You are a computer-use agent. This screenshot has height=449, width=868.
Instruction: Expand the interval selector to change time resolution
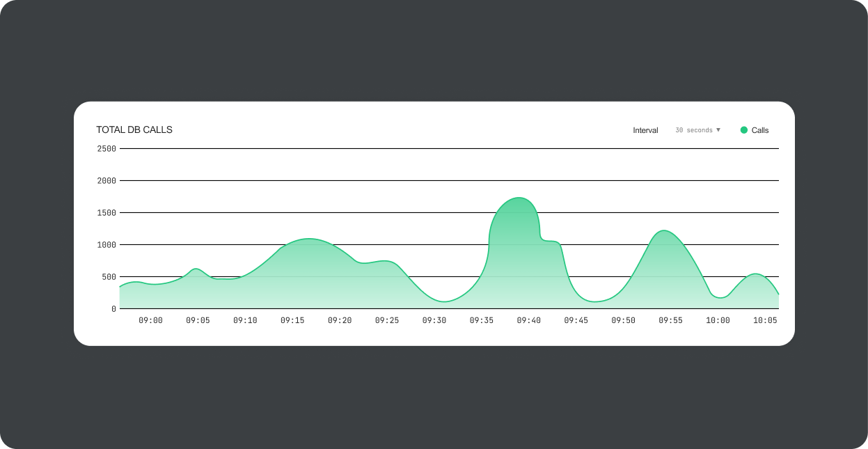pos(696,129)
